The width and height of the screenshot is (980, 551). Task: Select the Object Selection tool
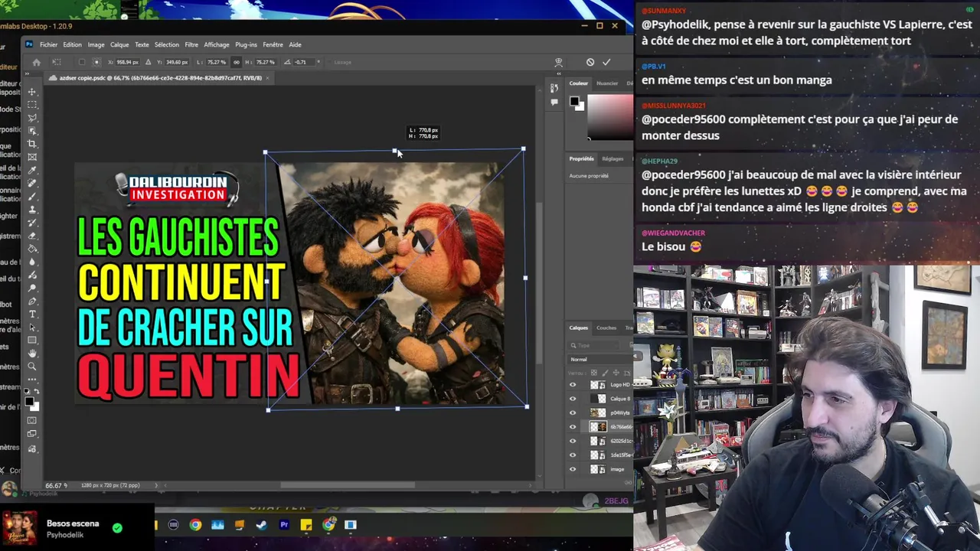pyautogui.click(x=31, y=131)
